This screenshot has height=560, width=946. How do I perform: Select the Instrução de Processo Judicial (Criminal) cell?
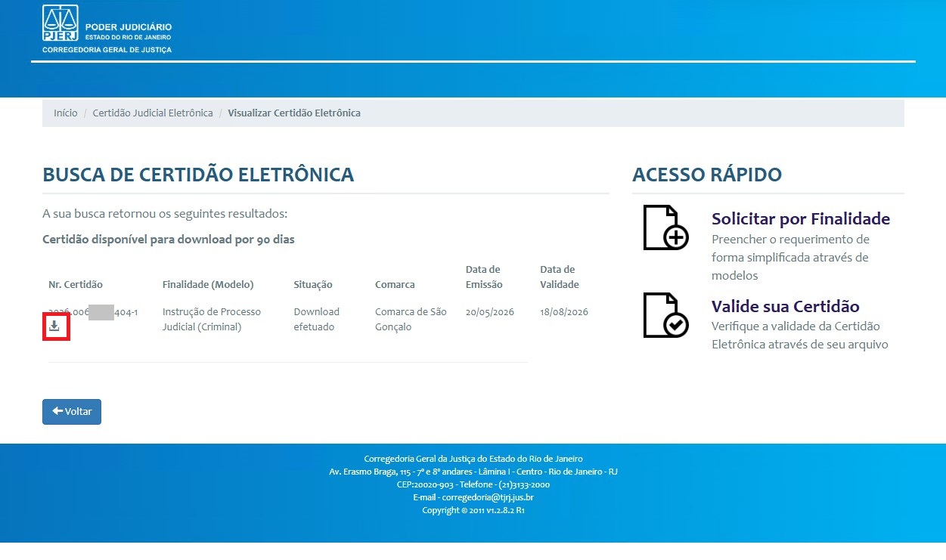pyautogui.click(x=212, y=320)
